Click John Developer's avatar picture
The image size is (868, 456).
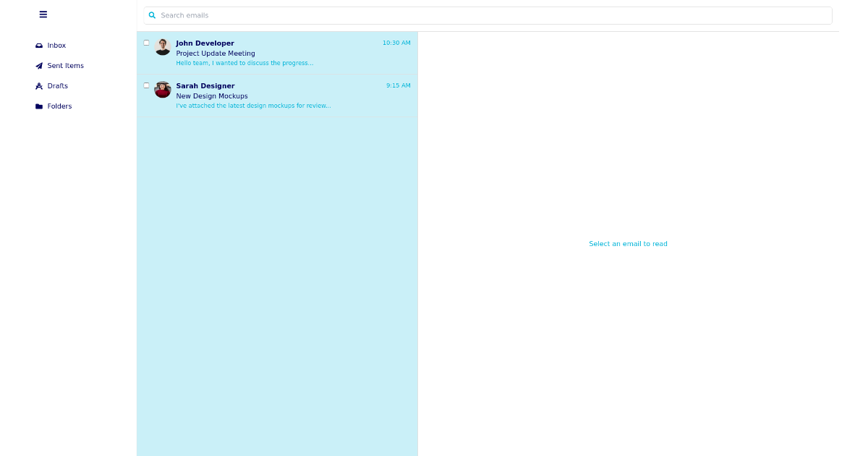[163, 47]
